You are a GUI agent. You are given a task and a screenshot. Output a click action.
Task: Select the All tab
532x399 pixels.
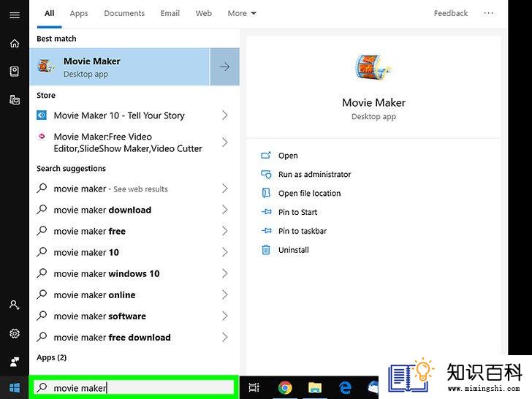tap(49, 13)
